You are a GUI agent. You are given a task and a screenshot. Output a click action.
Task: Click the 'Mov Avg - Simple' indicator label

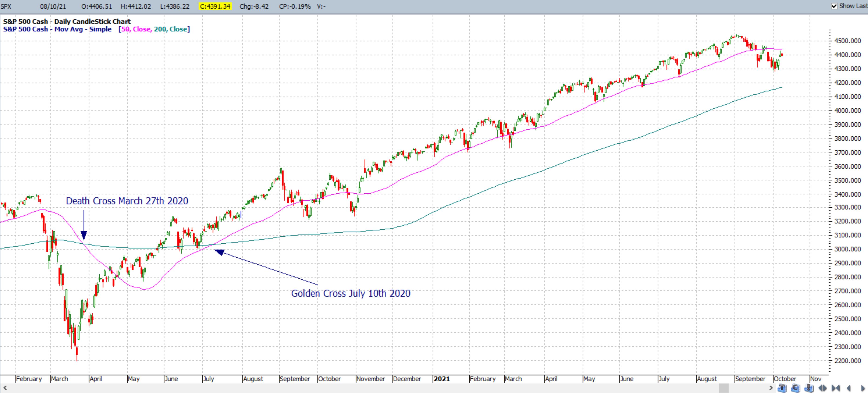click(x=83, y=29)
